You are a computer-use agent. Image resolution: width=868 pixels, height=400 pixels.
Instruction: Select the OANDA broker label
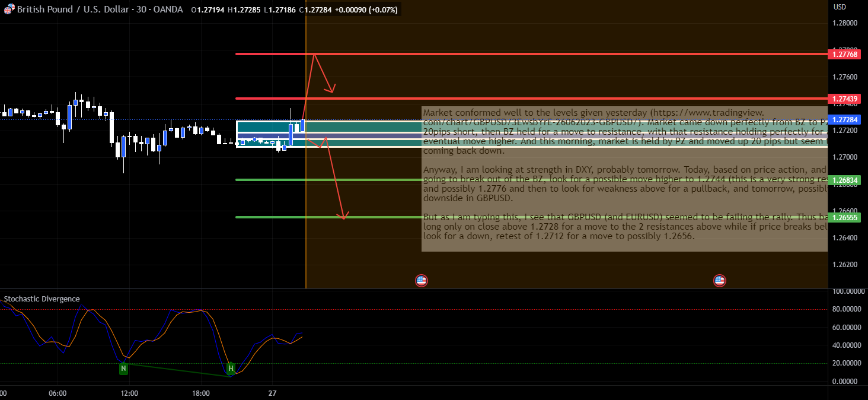coord(167,9)
